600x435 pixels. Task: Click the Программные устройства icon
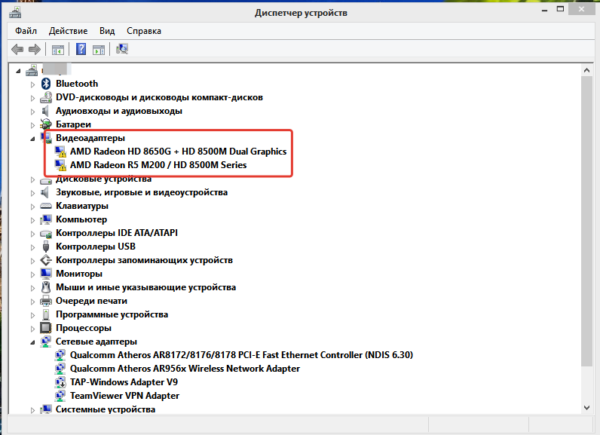point(46,314)
